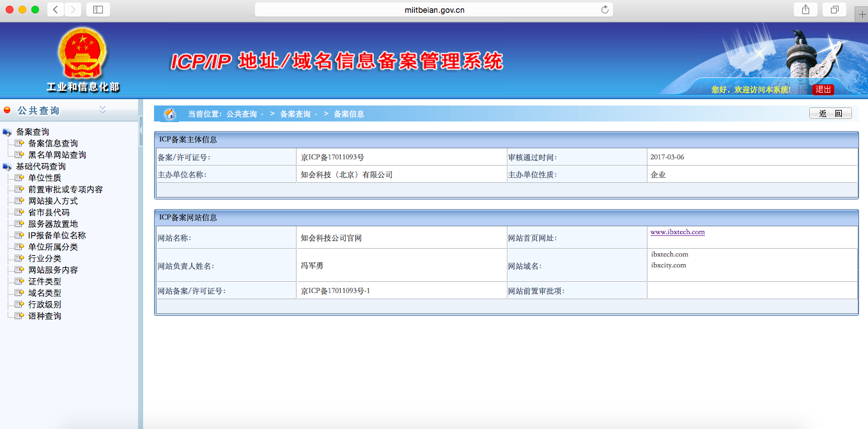The height and width of the screenshot is (429, 868).
Task: Toggle the Safari sidebar button
Action: tap(98, 10)
